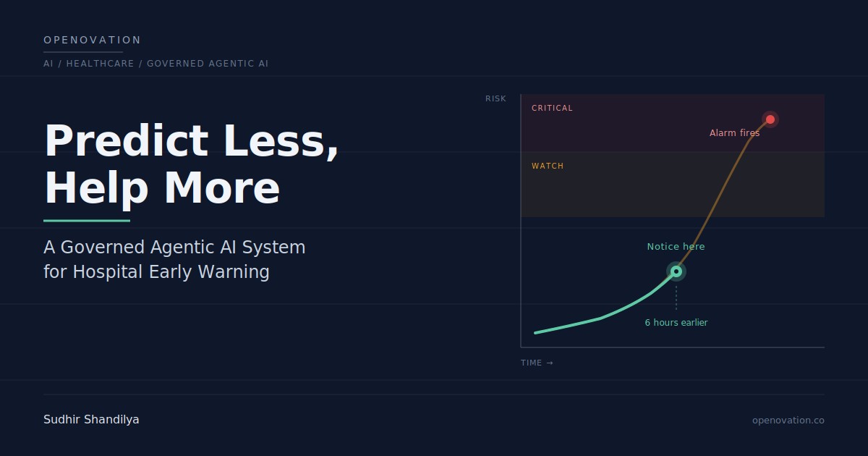The image size is (868, 456).
Task: Click author name Sudhir Shandilya
Action: (91, 420)
